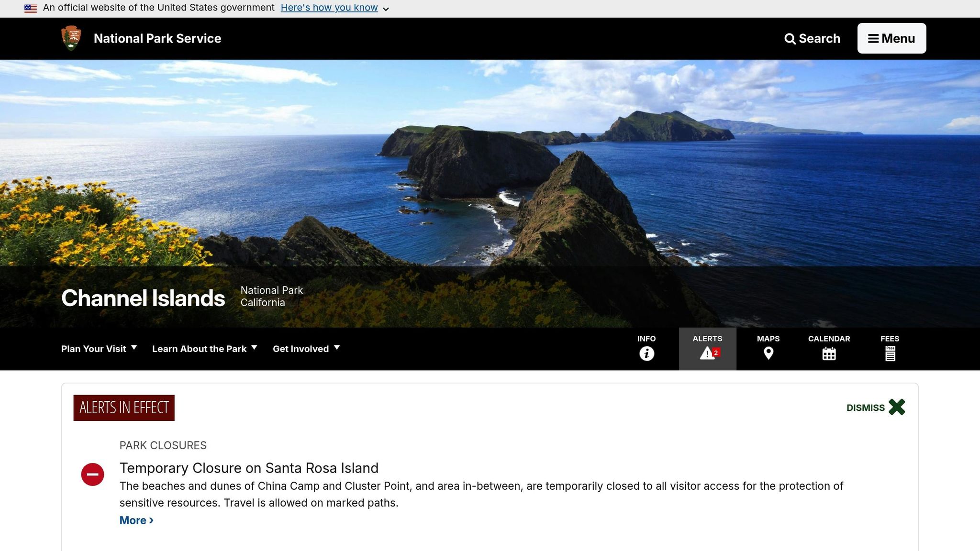Click the US flag icon in banner
This screenshot has width=980, height=551.
click(x=31, y=8)
